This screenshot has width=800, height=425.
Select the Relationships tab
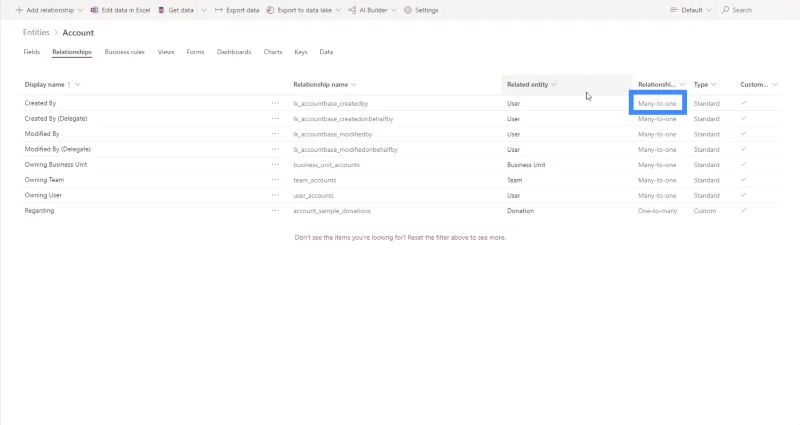click(x=72, y=52)
